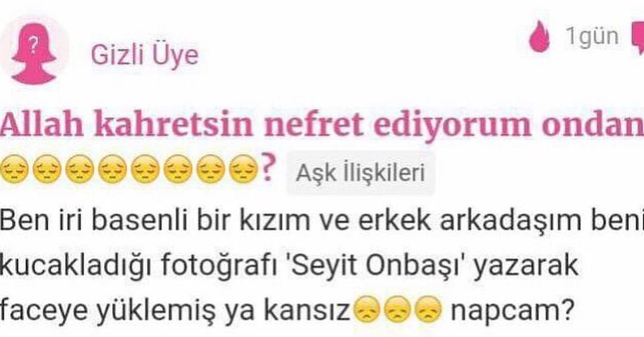The image size is (644, 337).
Task: Select the disappointed emoji right before napcam
Action: 428,311
